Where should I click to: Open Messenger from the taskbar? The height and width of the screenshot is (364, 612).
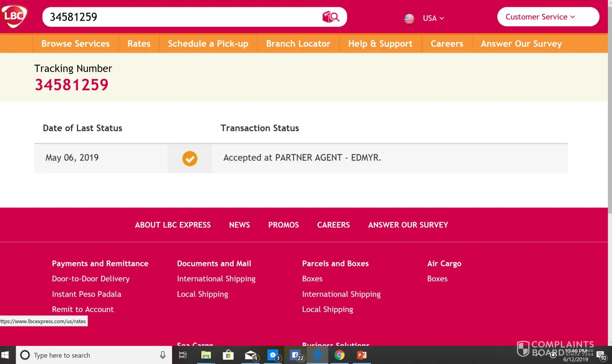(273, 355)
